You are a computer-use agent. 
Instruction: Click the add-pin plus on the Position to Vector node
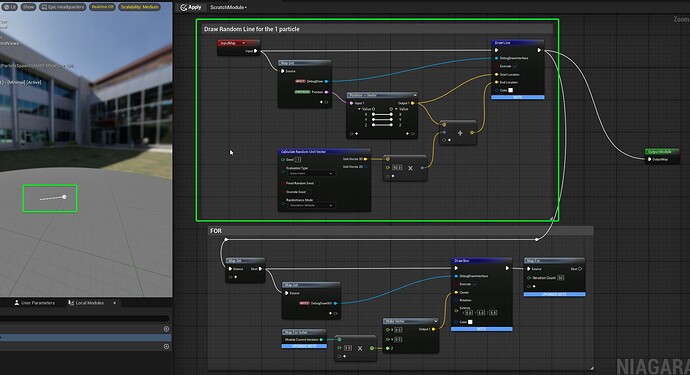point(407,133)
